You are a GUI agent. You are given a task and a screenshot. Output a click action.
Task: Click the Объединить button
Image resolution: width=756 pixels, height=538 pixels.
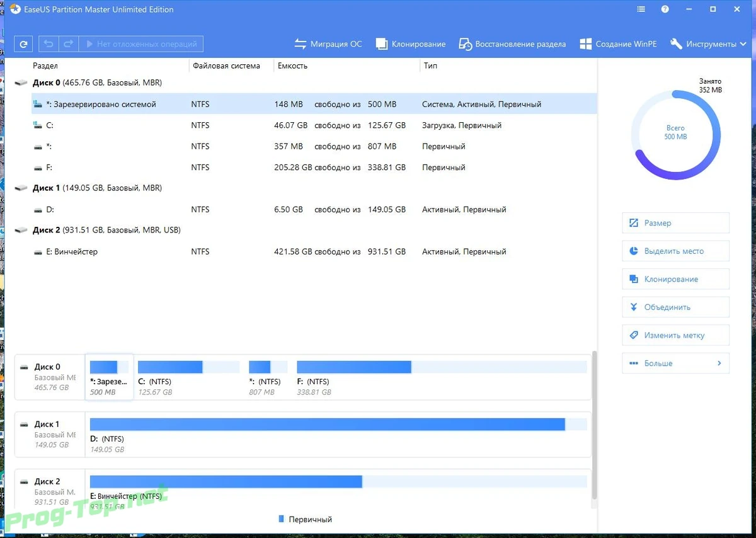pyautogui.click(x=675, y=307)
